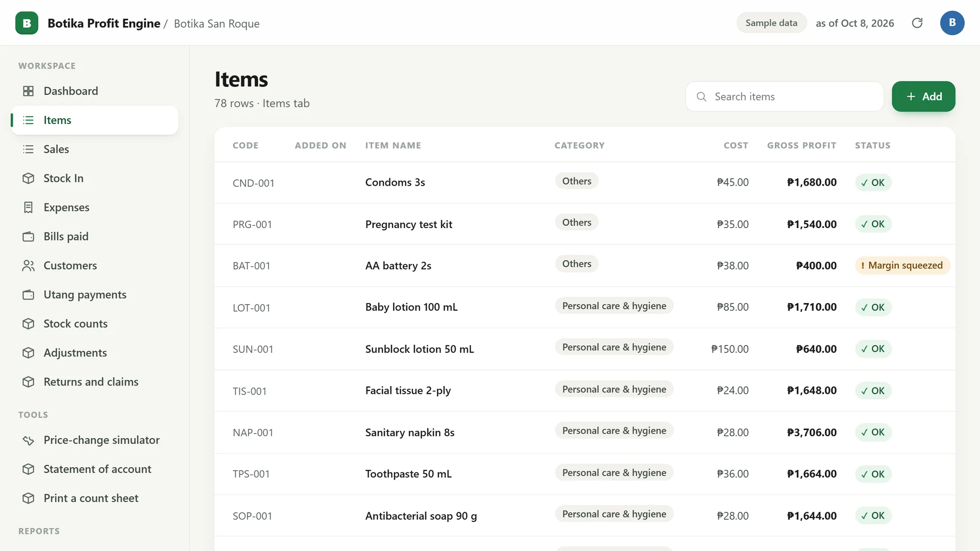The image size is (980, 551).
Task: Click the Stock In box icon
Action: [29, 178]
